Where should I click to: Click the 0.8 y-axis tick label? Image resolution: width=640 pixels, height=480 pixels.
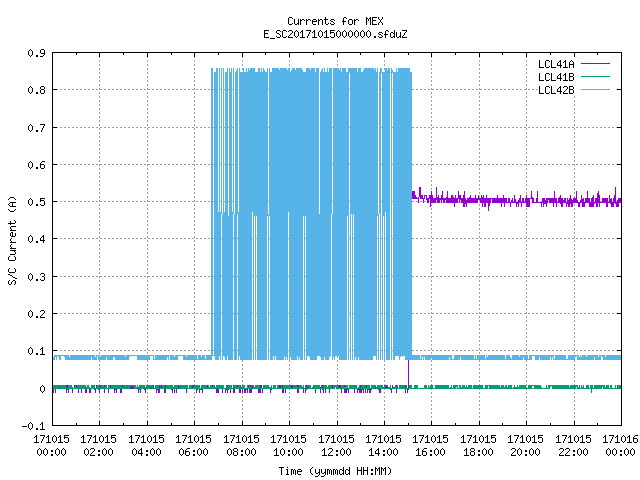click(x=37, y=90)
